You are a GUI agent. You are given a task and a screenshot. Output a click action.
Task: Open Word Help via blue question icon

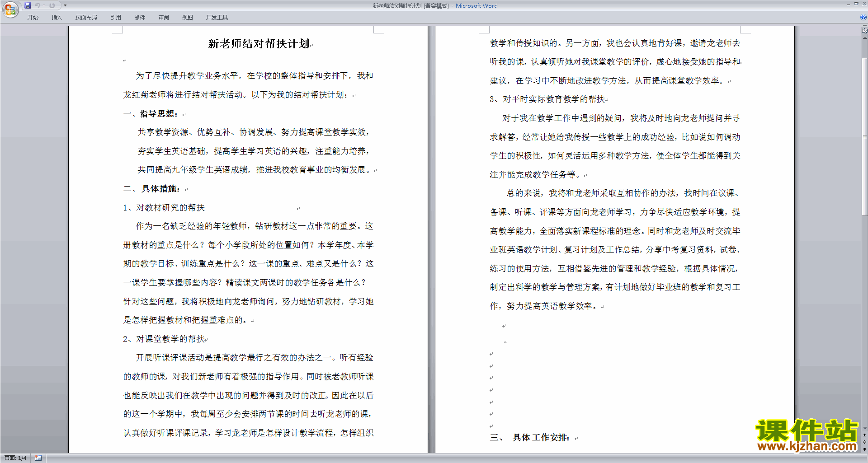click(x=863, y=17)
